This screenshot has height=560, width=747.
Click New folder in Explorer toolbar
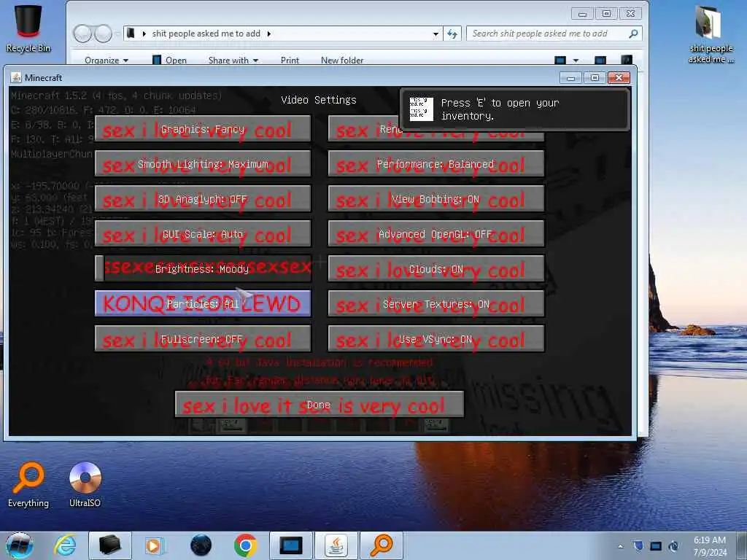[x=342, y=61]
